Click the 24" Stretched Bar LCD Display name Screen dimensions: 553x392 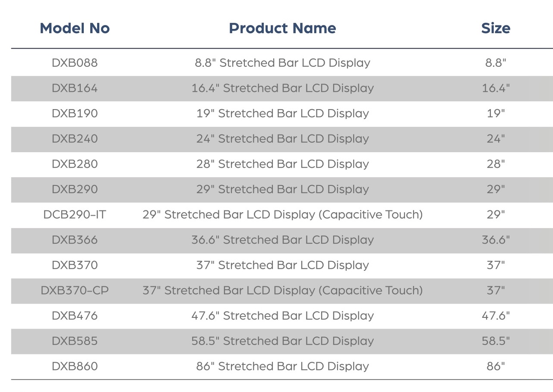[282, 139]
